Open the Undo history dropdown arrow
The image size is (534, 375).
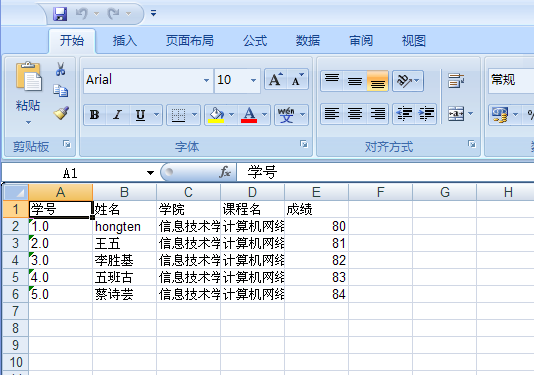click(x=96, y=14)
